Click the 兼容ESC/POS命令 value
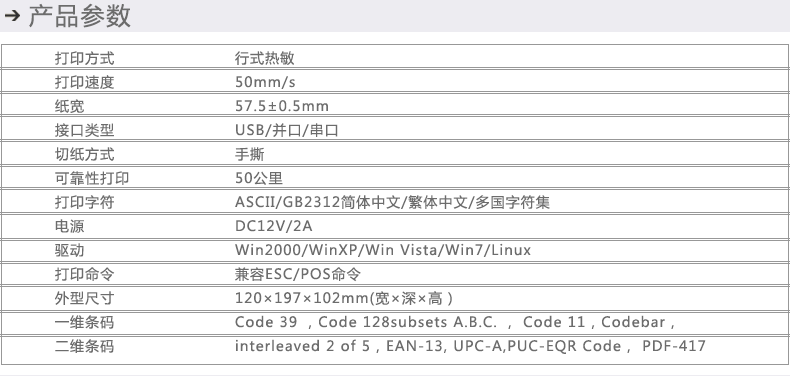 tap(298, 274)
